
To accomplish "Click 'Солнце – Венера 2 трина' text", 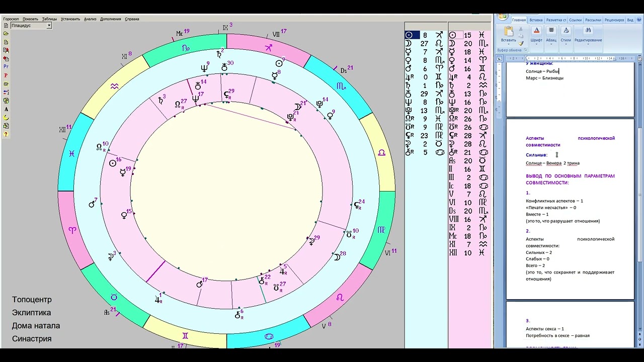I will [552, 163].
